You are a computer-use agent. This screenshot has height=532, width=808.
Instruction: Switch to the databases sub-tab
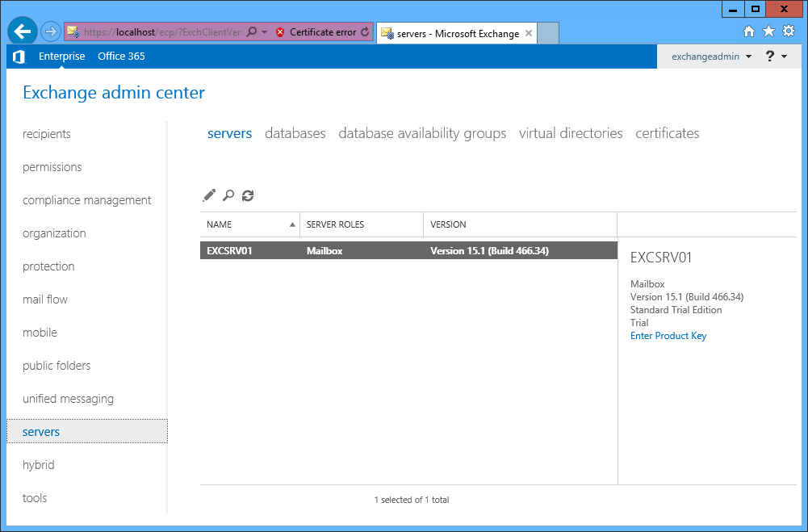pyautogui.click(x=295, y=133)
